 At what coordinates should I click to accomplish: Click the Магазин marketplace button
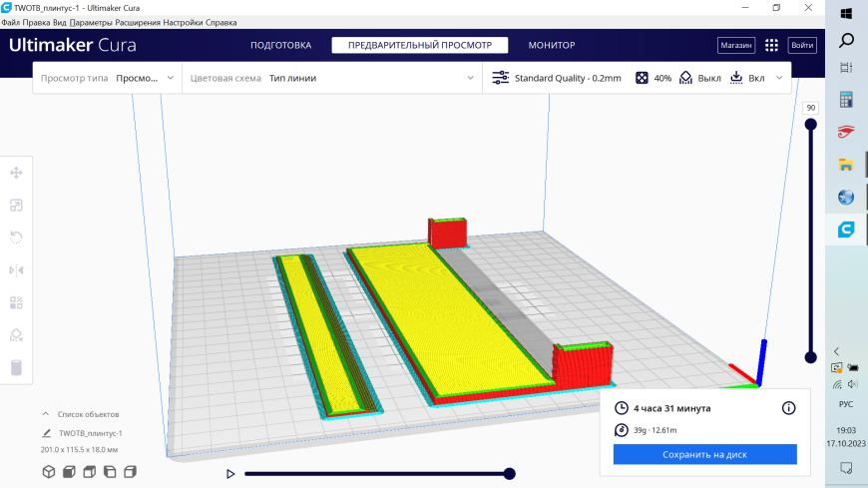click(x=736, y=46)
